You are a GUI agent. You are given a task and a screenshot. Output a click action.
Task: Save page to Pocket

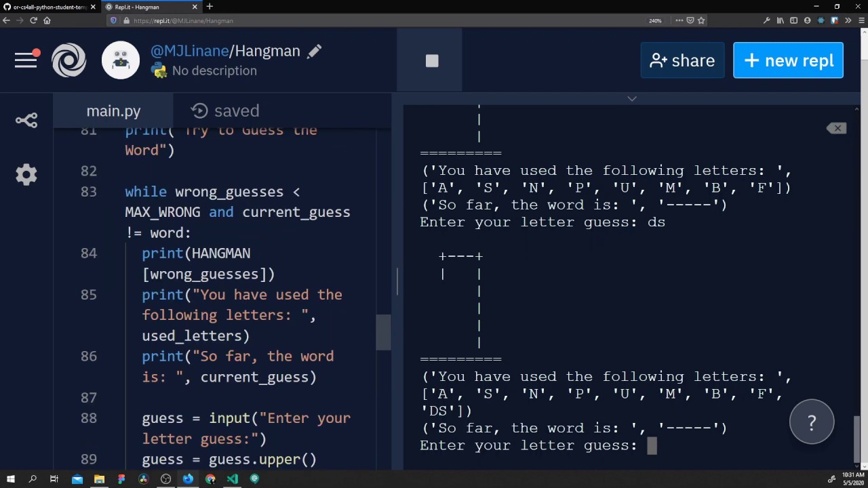690,20
